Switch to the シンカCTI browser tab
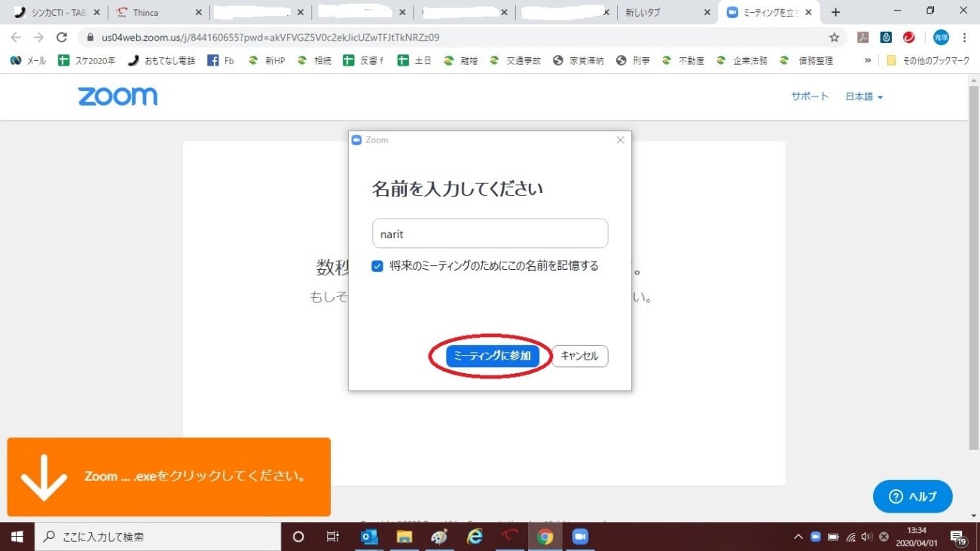The height and width of the screenshot is (551, 980). point(58,13)
